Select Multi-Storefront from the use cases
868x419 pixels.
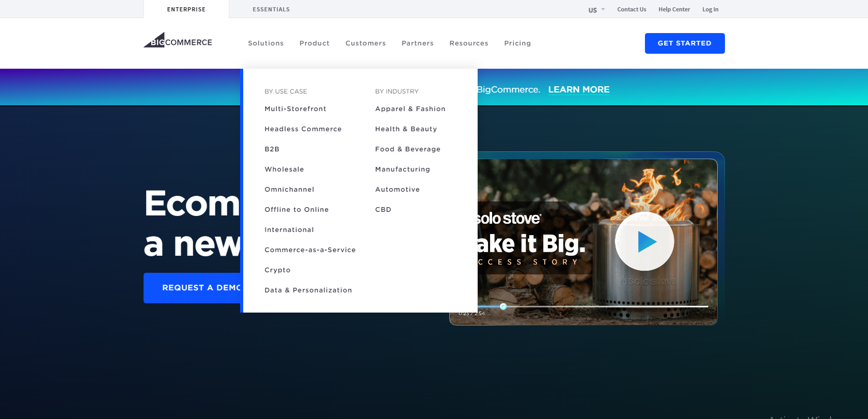pos(295,109)
